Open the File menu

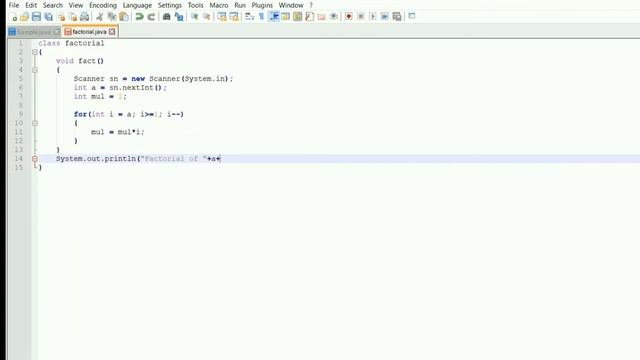[x=14, y=5]
